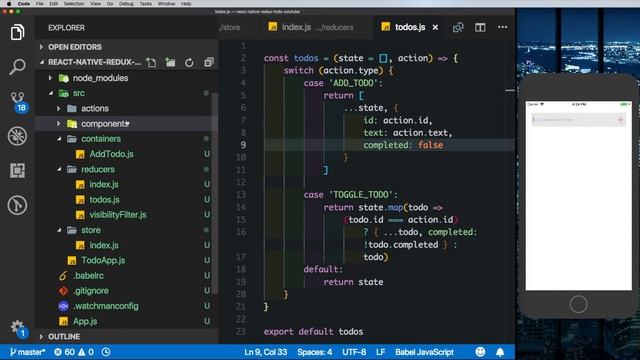Image resolution: width=640 pixels, height=360 pixels.
Task: Collapse all folders in explorer
Action: (x=209, y=62)
